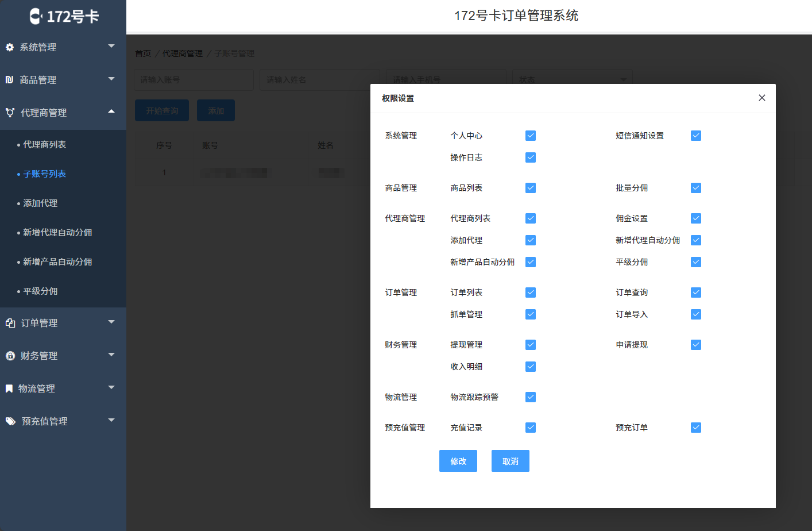Expand the 预充值管理 dropdown arrow
Screen dimensions: 812x531
click(111, 420)
